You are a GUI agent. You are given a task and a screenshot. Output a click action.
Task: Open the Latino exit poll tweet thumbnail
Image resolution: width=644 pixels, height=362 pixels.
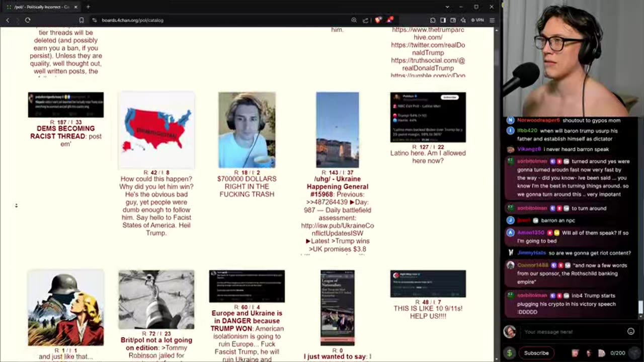coord(428,117)
